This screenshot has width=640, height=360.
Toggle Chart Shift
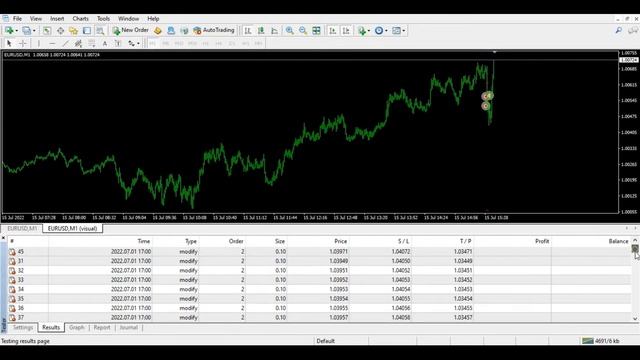pyautogui.click(x=346, y=31)
